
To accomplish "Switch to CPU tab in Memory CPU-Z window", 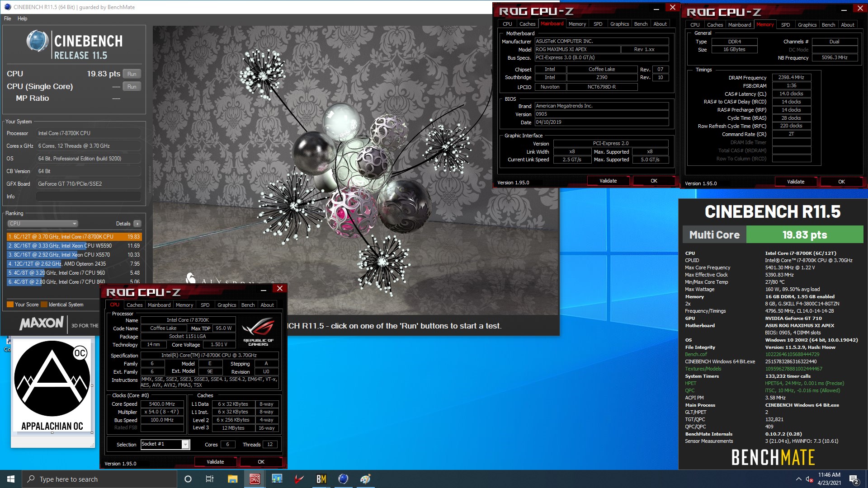I will pyautogui.click(x=695, y=25).
